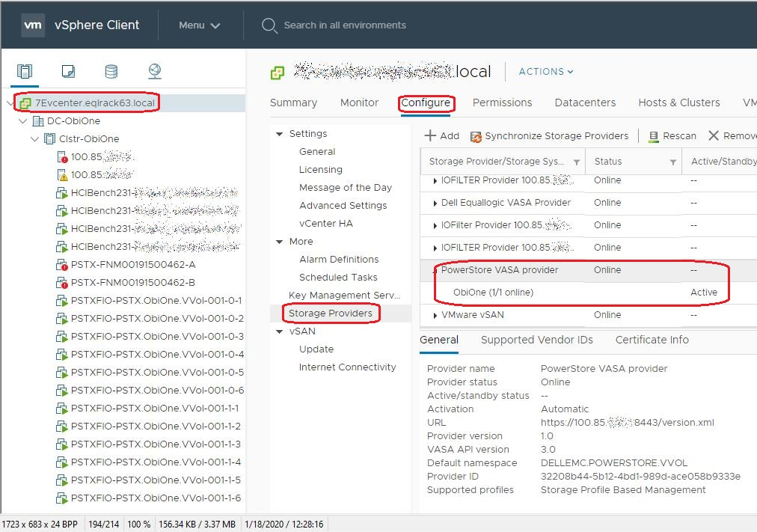The width and height of the screenshot is (757, 532).
Task: Collapse the More section
Action: pyautogui.click(x=279, y=242)
